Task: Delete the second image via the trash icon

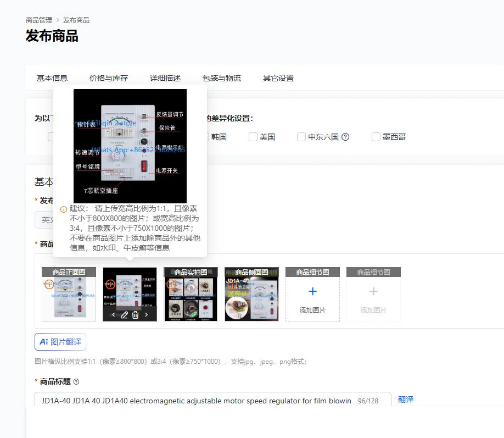Action: pyautogui.click(x=135, y=315)
